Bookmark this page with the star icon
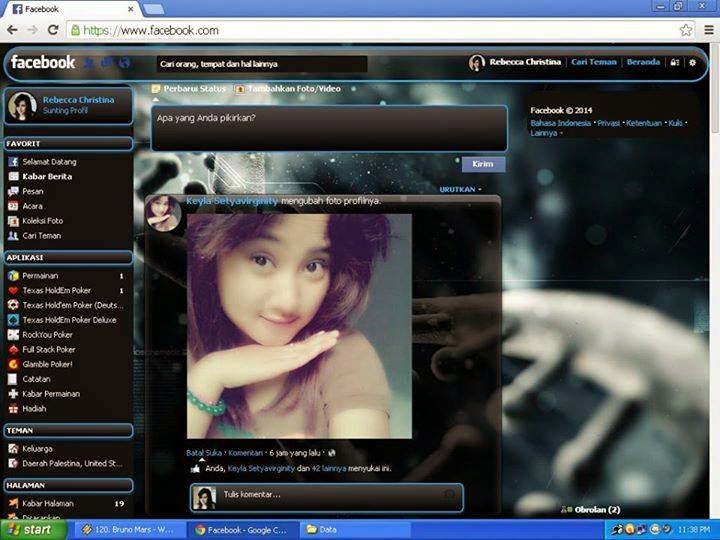720x540 pixels. tap(686, 30)
